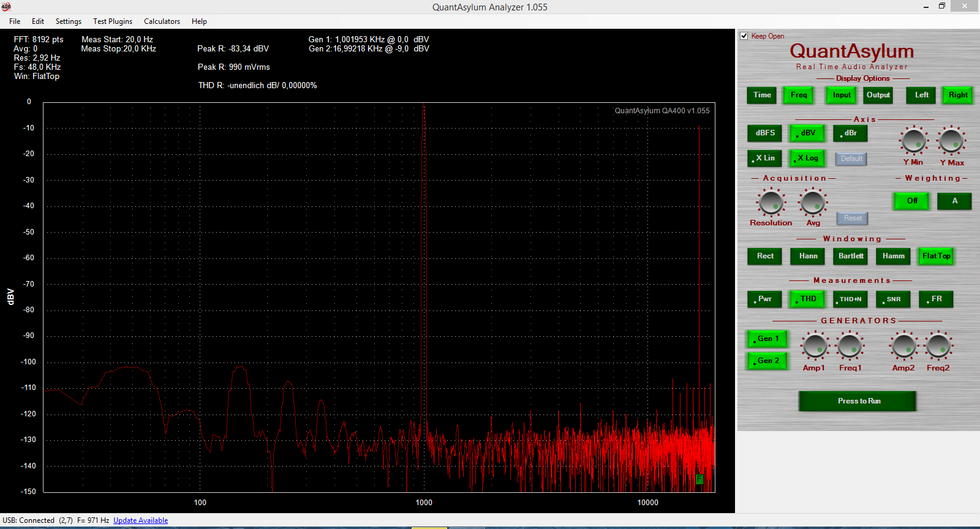980x529 pixels.
Task: Click the Meas Stop: 20,0 KHz text
Action: pos(118,49)
